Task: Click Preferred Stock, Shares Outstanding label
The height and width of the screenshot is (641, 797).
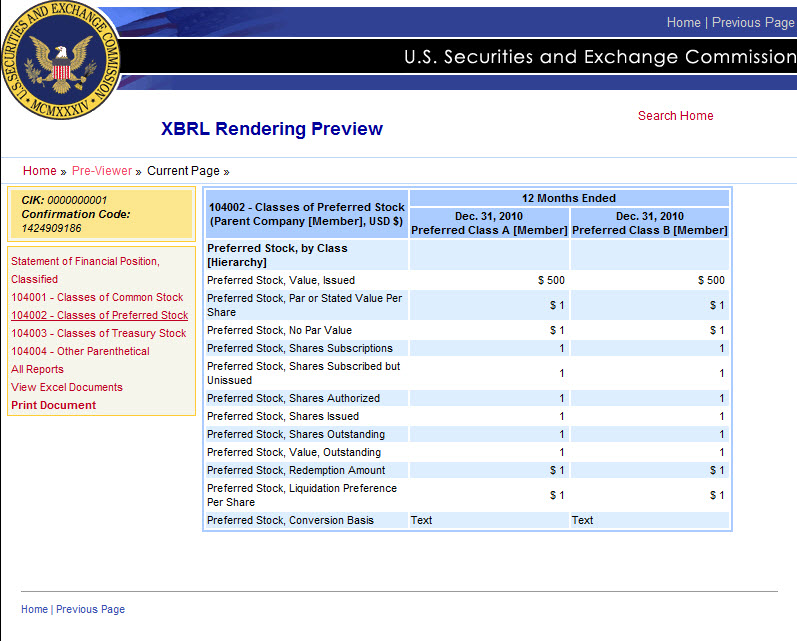Action: 296,434
